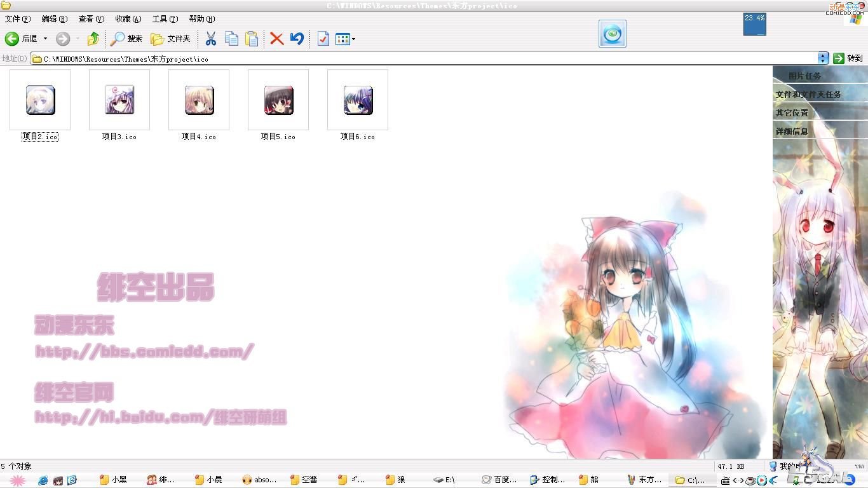Click the third quick launch icon

(x=72, y=480)
